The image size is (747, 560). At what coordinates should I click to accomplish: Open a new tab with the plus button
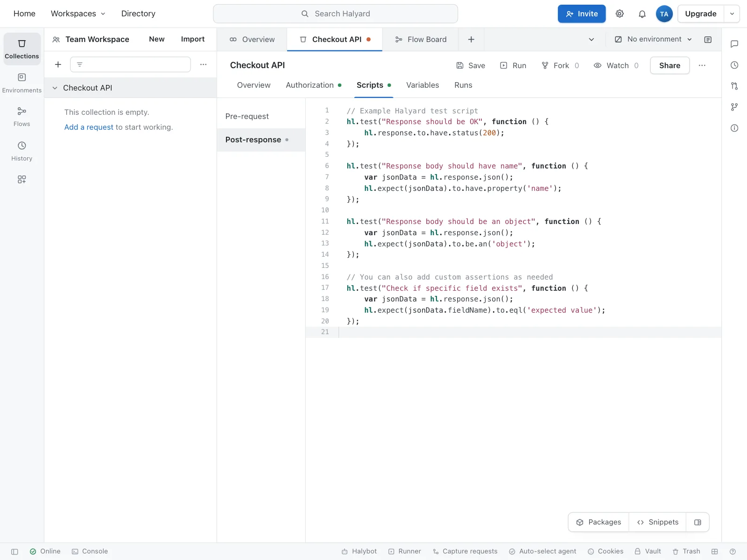(x=471, y=40)
